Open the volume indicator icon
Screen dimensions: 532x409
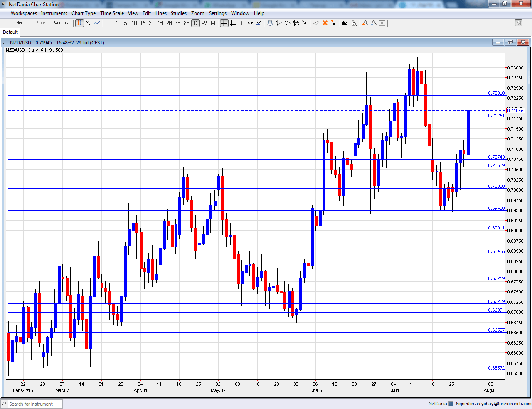[259, 23]
